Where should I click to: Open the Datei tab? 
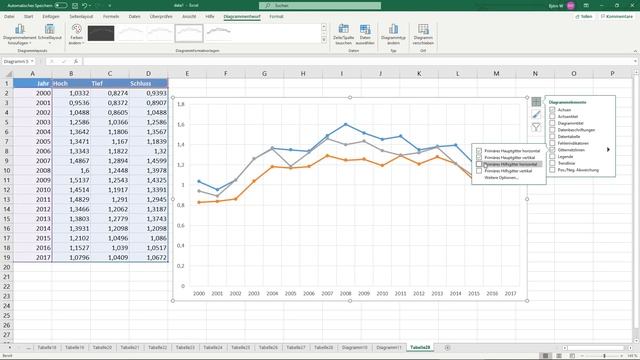pos(9,16)
